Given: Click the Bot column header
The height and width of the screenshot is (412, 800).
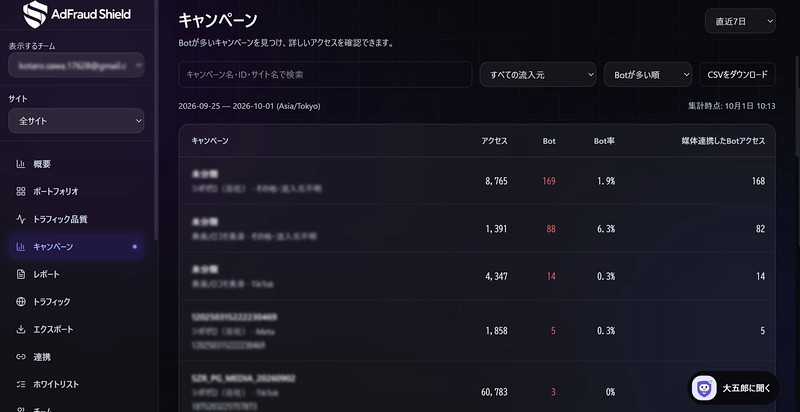Looking at the screenshot, I should (549, 141).
